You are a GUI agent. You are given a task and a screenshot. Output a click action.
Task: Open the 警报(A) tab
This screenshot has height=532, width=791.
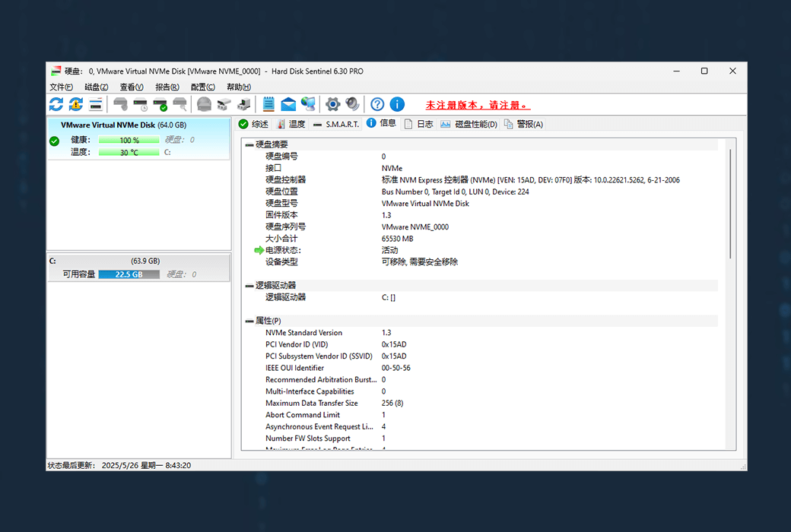[x=523, y=124]
